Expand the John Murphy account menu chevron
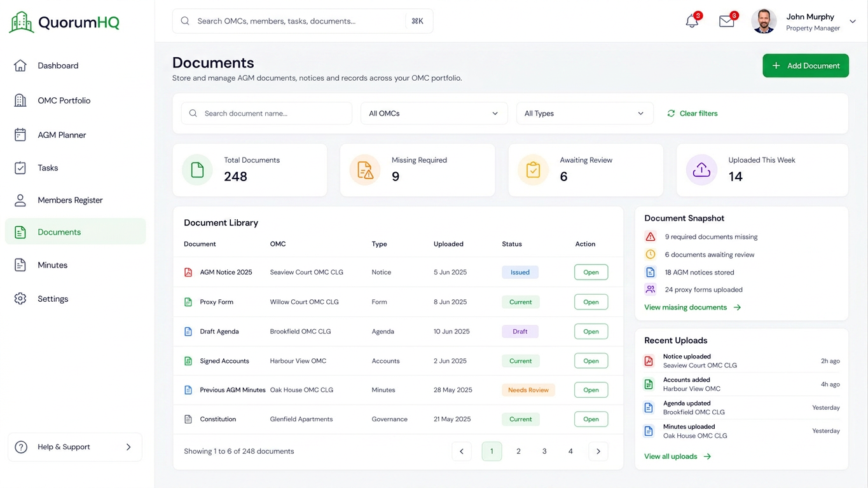868x488 pixels. 853,22
